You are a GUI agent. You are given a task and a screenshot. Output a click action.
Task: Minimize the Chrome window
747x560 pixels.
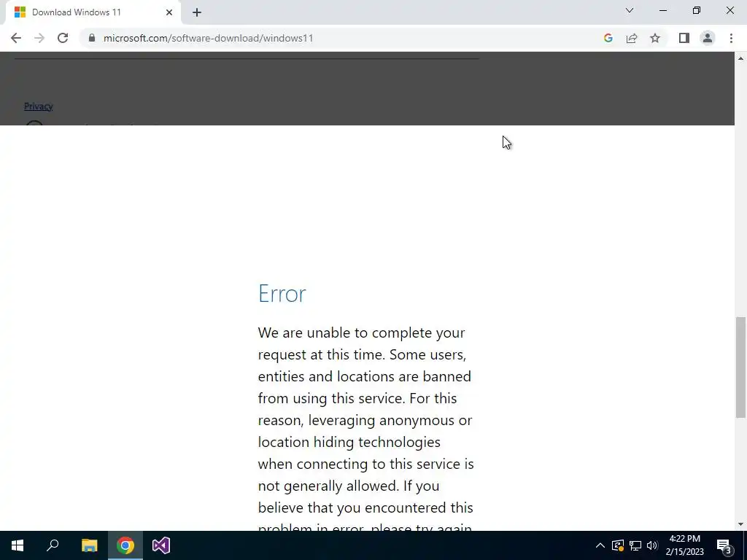pos(663,10)
